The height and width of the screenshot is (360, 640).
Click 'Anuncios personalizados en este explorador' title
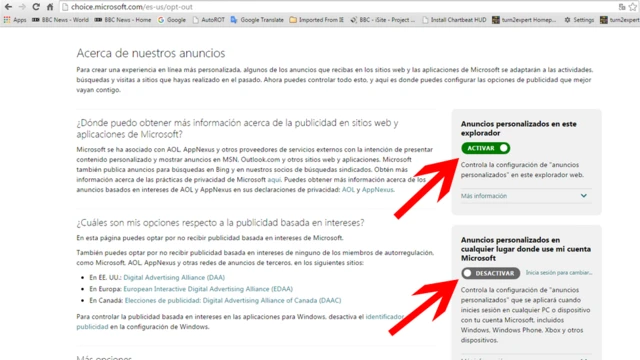(518, 128)
